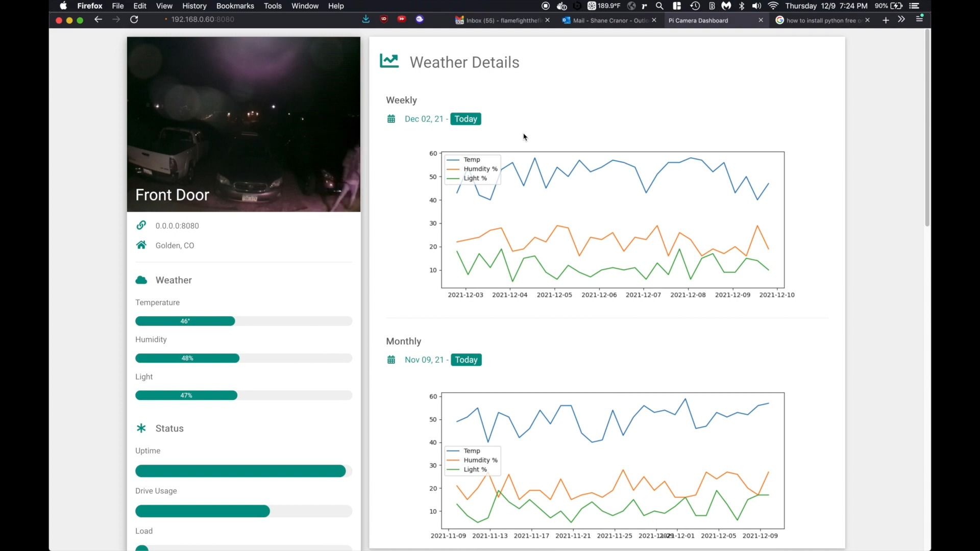Open the Dec 02, 21 date picker
Viewport: 980px width, 551px height.
pyautogui.click(x=424, y=119)
